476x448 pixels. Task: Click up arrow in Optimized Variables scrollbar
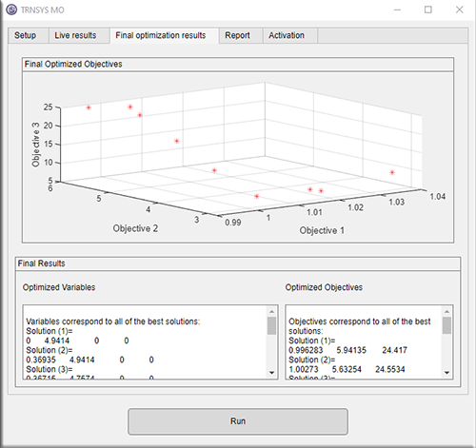(x=271, y=311)
